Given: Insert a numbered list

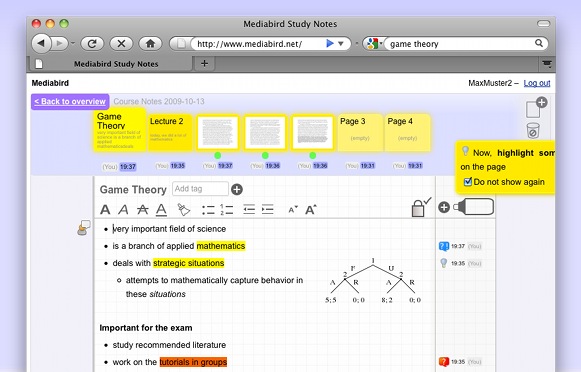Looking at the screenshot, I should pos(226,210).
